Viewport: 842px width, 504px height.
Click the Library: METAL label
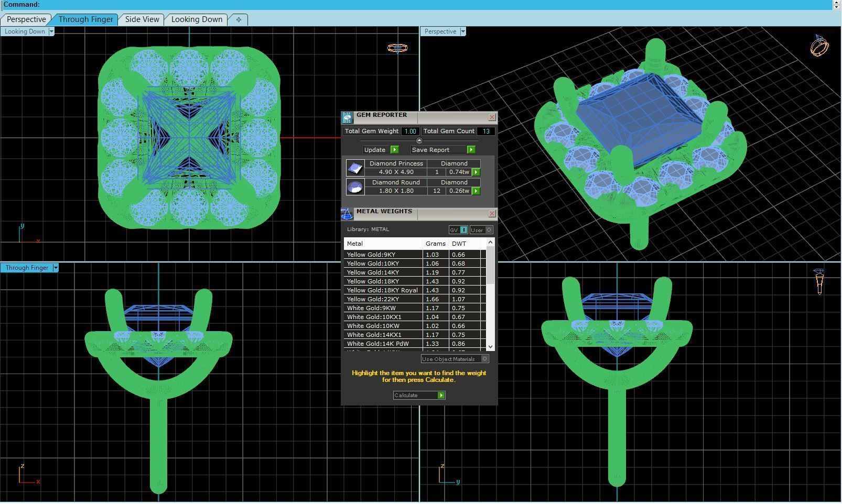[368, 229]
